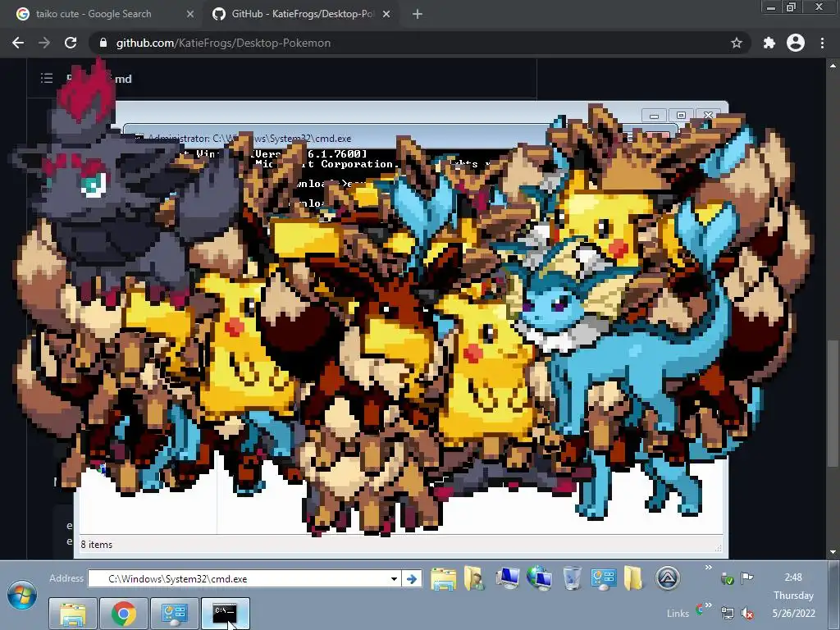
Task: Click the Show desktop strip at the taskbar end
Action: click(834, 596)
